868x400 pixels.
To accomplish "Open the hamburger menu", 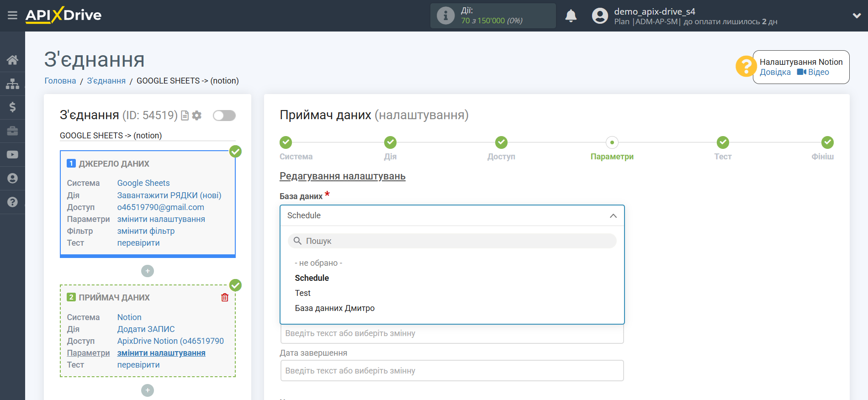I will click(x=12, y=16).
